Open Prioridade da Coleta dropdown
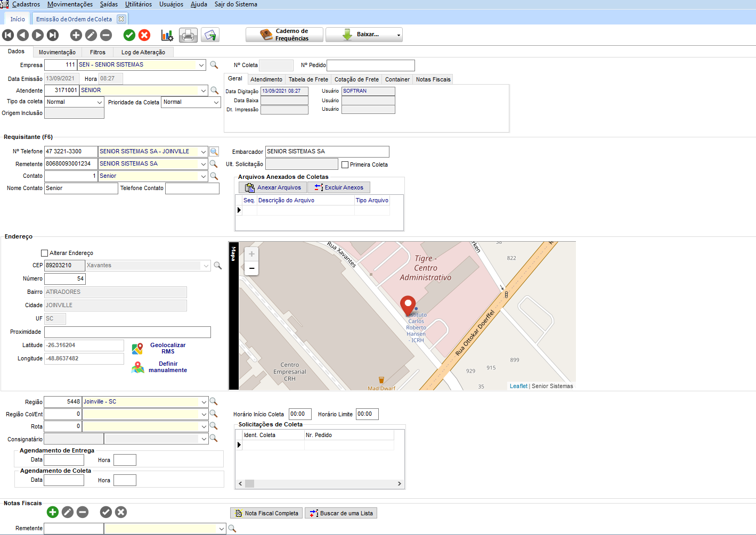The image size is (756, 535). [216, 102]
